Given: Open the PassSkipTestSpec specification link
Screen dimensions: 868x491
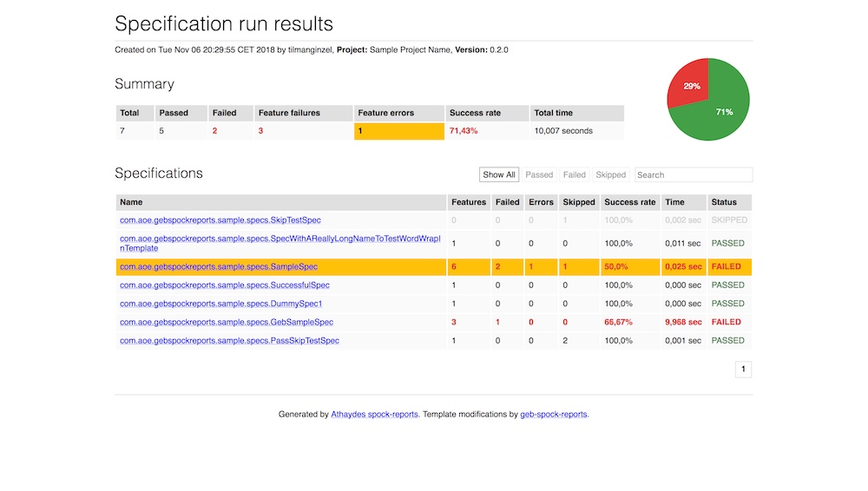Looking at the screenshot, I should (229, 340).
